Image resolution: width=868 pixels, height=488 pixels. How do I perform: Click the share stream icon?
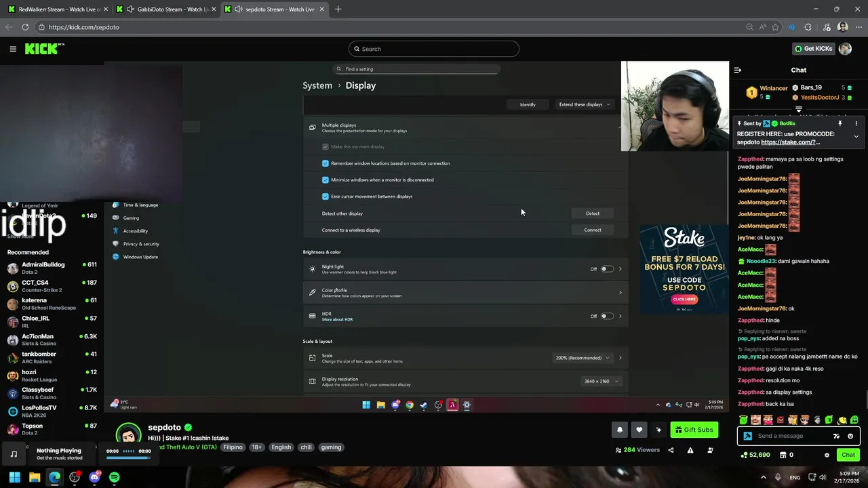671,450
